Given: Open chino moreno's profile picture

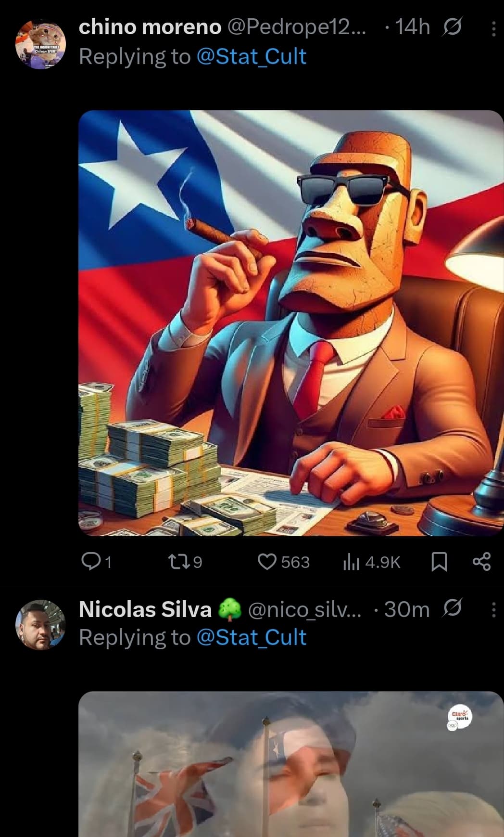Looking at the screenshot, I should pos(40,44).
